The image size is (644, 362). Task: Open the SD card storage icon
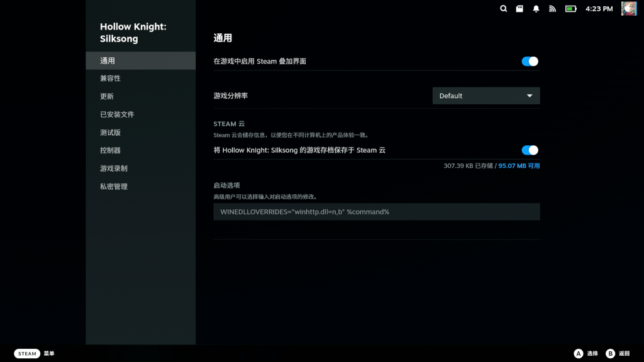point(520,9)
